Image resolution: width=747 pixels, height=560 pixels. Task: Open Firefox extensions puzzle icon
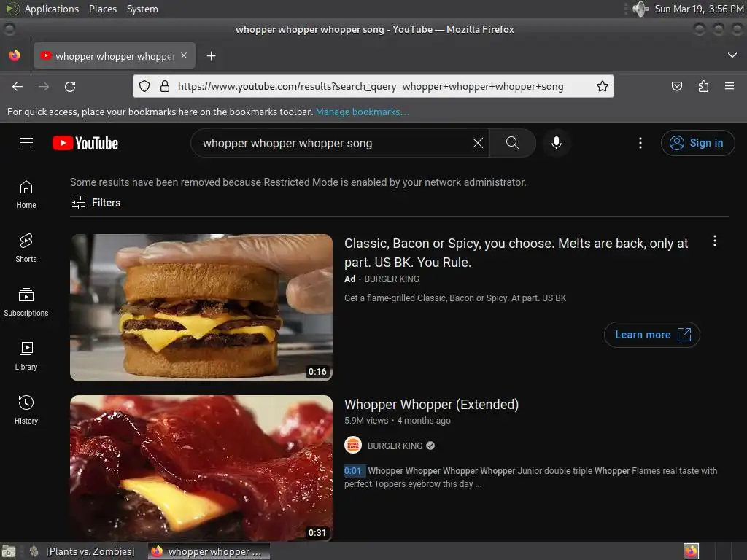[703, 86]
